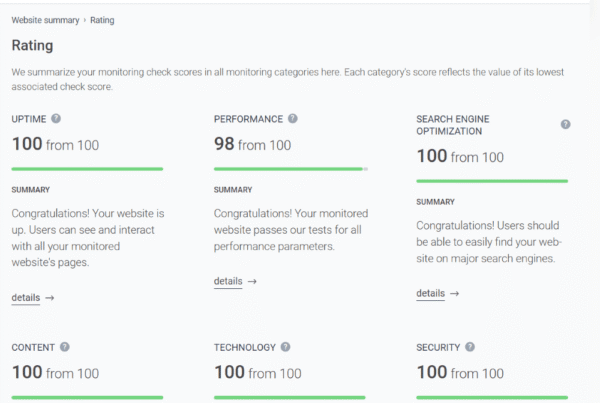Click the SUMMARY heading under SEO

click(x=435, y=202)
